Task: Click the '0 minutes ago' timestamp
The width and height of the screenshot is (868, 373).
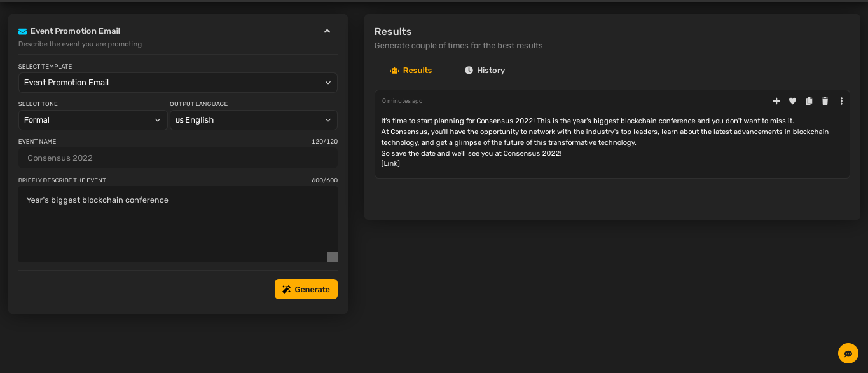Action: tap(402, 101)
